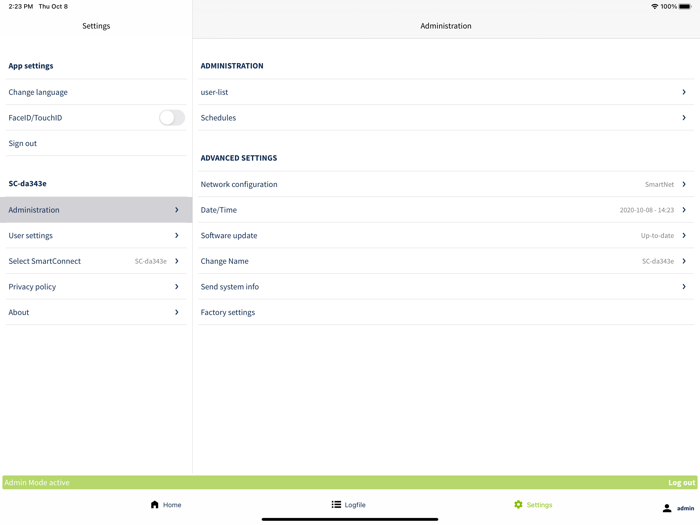The image size is (700, 525).
Task: Open Software update chevron
Action: click(684, 236)
